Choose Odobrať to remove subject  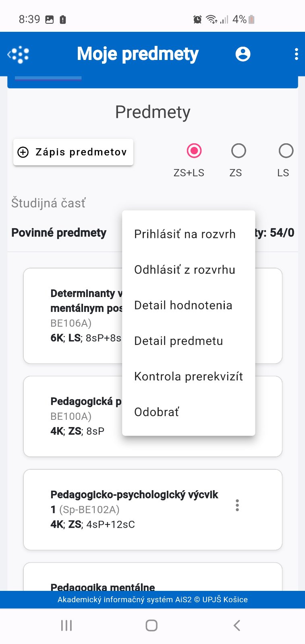point(157,412)
